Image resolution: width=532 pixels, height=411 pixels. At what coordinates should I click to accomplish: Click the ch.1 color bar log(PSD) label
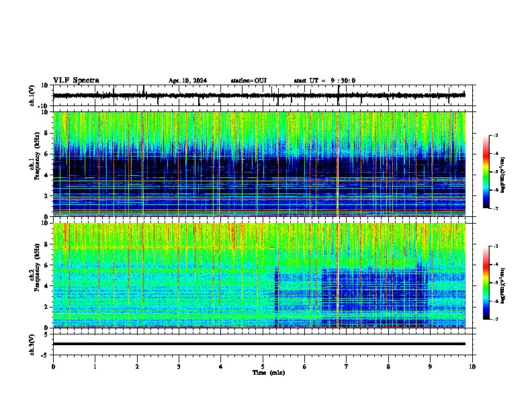503,175
